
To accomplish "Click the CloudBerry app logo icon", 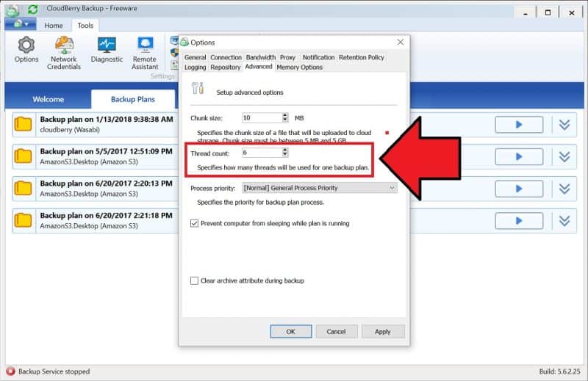I will 13,10.
